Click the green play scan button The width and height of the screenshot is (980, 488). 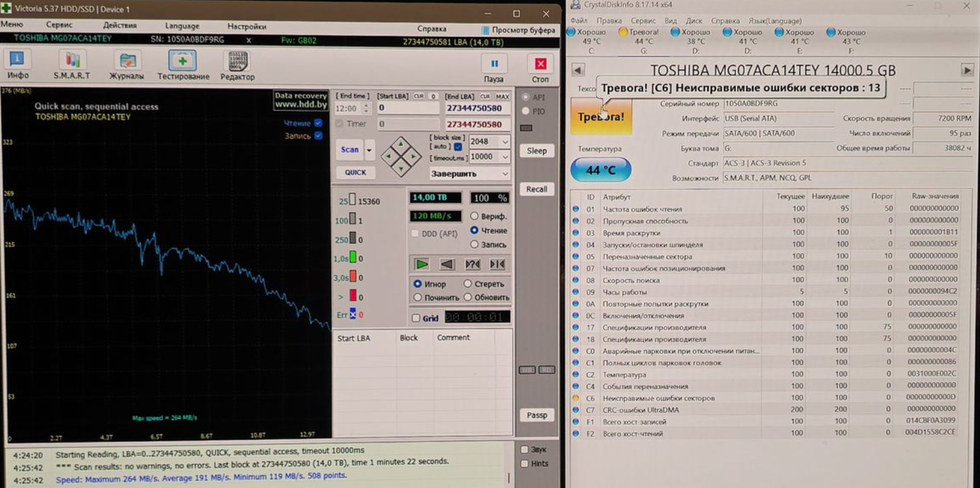(422, 264)
